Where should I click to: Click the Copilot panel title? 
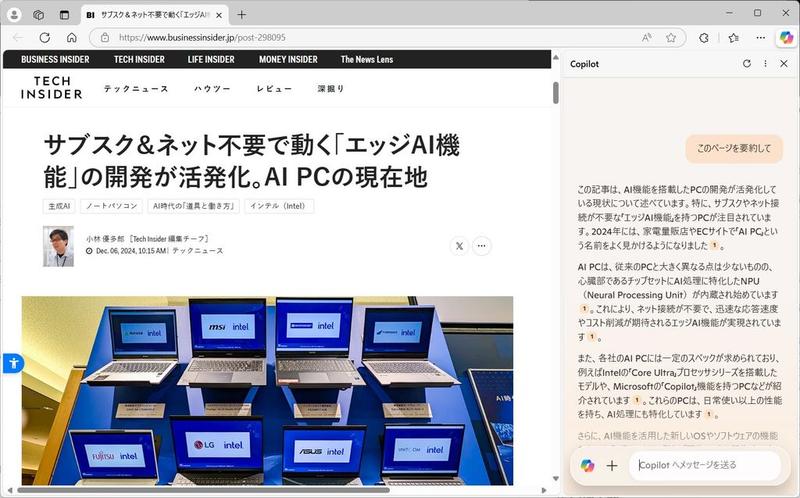(584, 64)
